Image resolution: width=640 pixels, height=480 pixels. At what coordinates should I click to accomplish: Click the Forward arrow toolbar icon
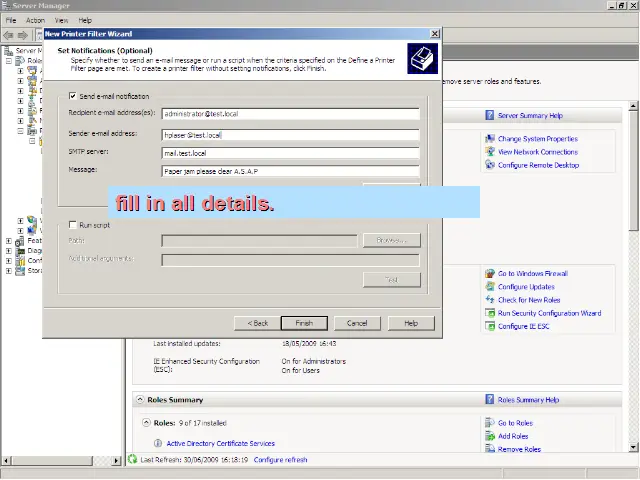23,36
